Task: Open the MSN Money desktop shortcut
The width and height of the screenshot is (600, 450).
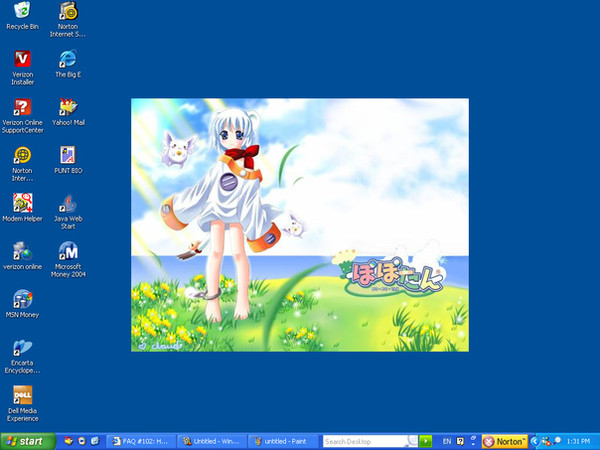Action: pos(22,304)
